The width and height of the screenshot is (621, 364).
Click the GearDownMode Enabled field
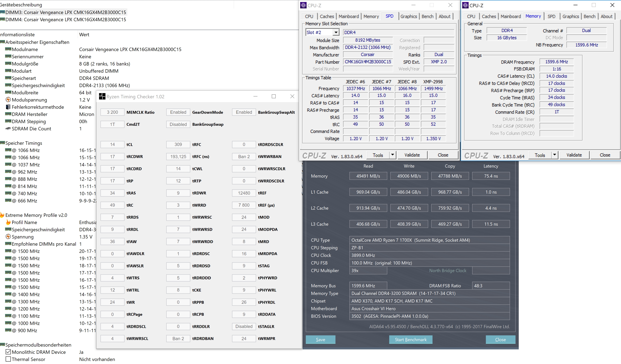(x=178, y=112)
